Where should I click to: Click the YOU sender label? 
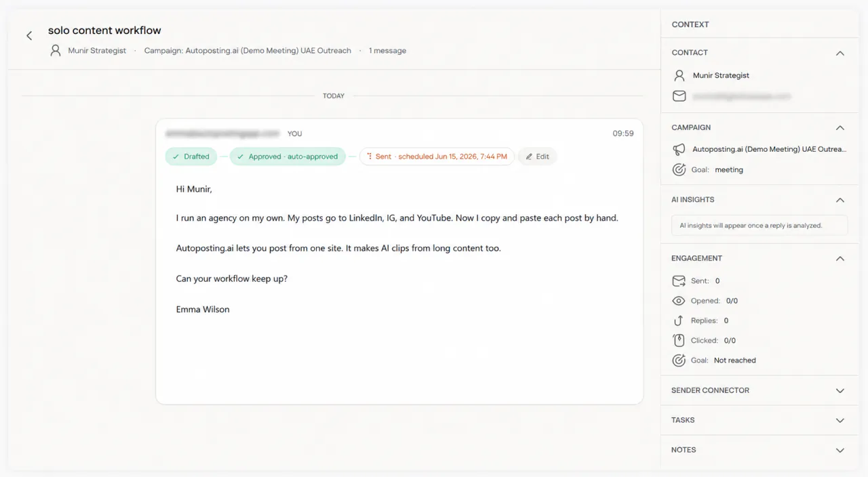294,133
